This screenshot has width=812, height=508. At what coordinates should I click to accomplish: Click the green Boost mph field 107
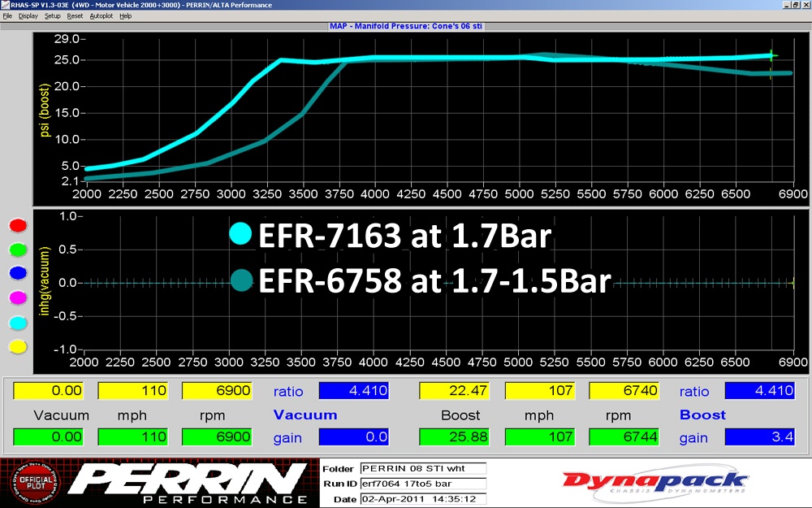tap(540, 437)
